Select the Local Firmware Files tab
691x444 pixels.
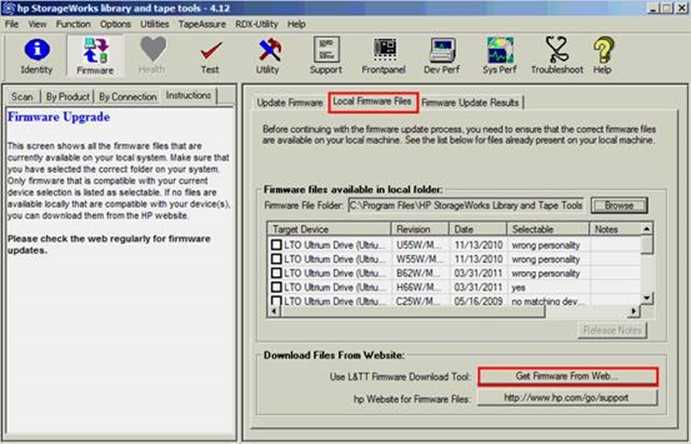[x=372, y=102]
